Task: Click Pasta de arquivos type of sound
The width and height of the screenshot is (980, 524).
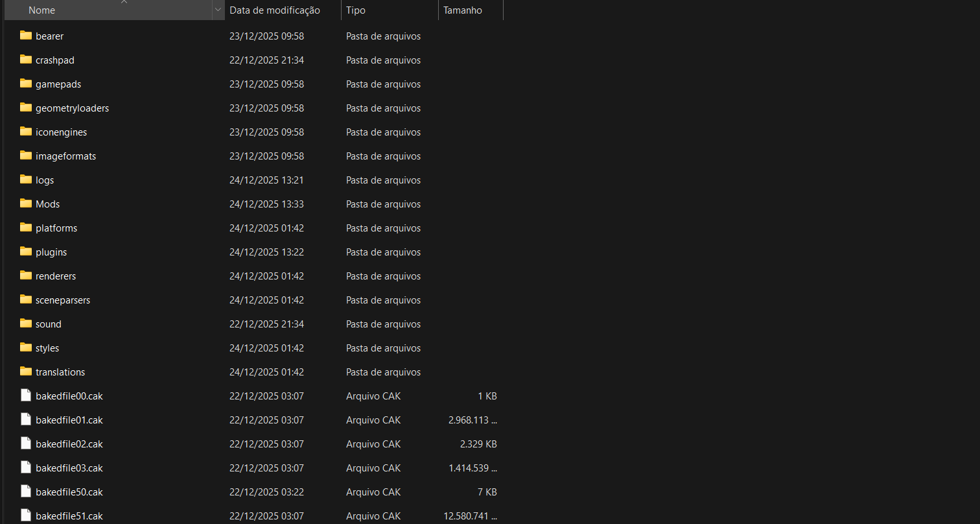Action: click(x=383, y=324)
